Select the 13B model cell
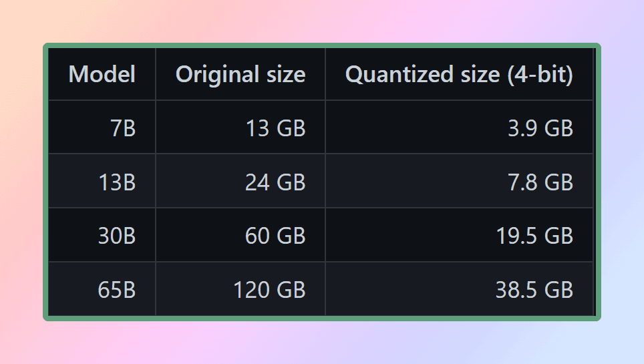The height and width of the screenshot is (364, 644). pyautogui.click(x=102, y=181)
